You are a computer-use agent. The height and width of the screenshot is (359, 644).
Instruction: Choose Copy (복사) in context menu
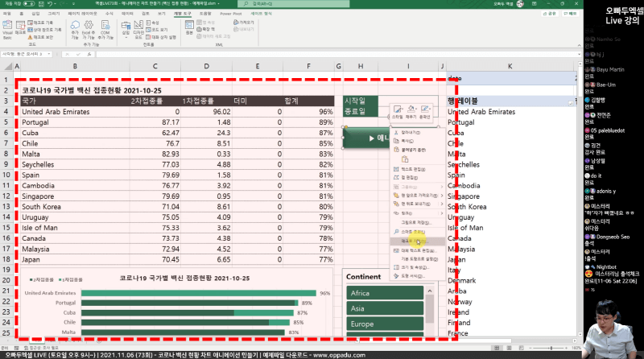[417, 141]
